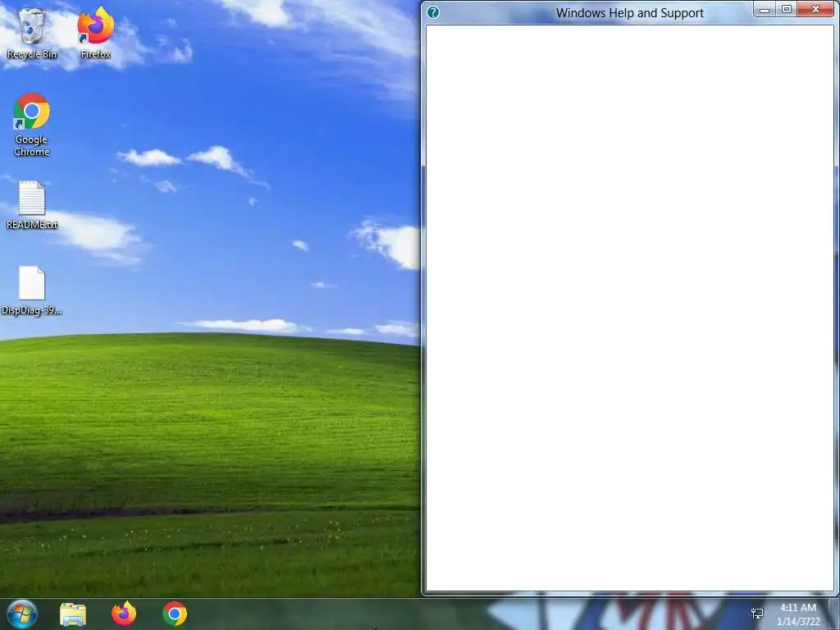Screen dimensions: 840x630
Task: Click the network icon in system tray
Action: coord(757,614)
